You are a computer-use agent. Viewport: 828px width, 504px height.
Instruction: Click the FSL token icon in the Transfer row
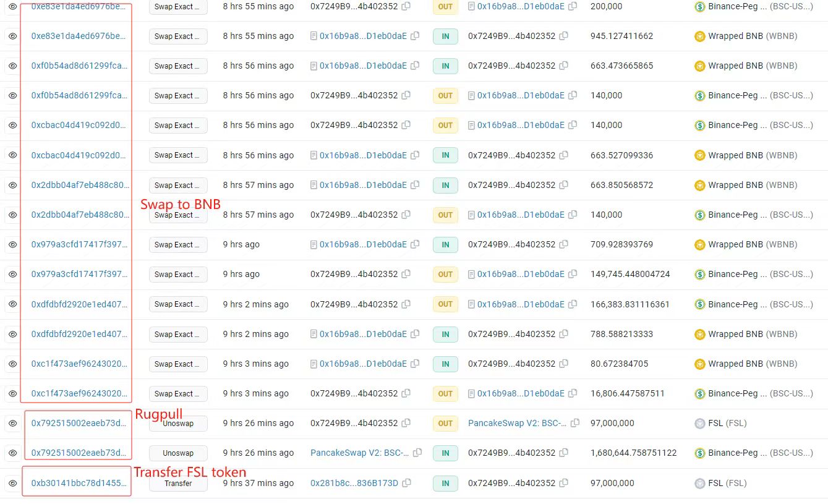point(700,484)
